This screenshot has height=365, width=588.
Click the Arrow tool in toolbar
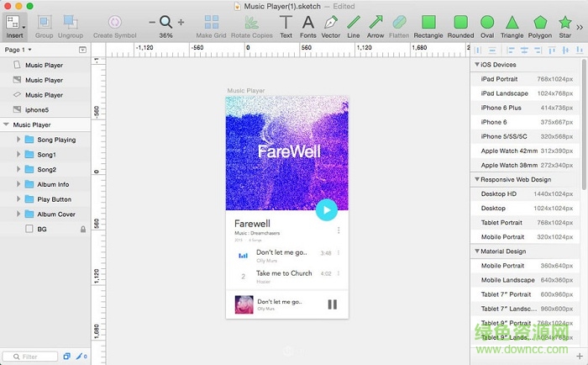click(x=375, y=23)
